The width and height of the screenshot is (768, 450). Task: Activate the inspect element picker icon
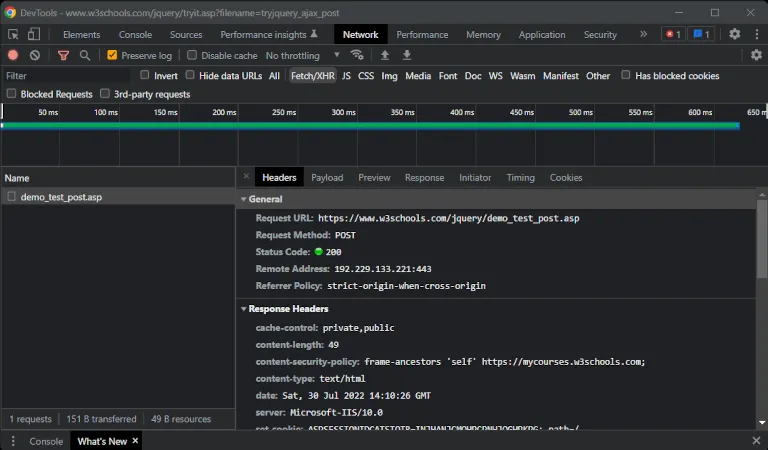[13, 34]
